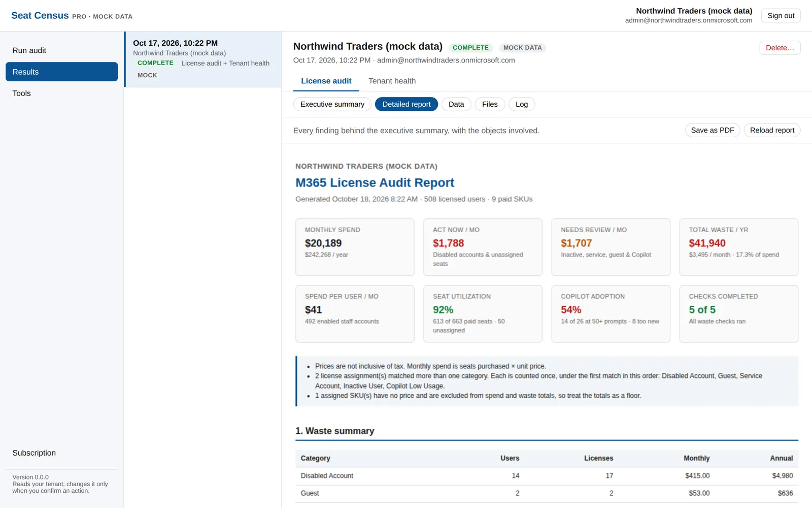
Task: Click the Waste summary section heading
Action: [335, 431]
